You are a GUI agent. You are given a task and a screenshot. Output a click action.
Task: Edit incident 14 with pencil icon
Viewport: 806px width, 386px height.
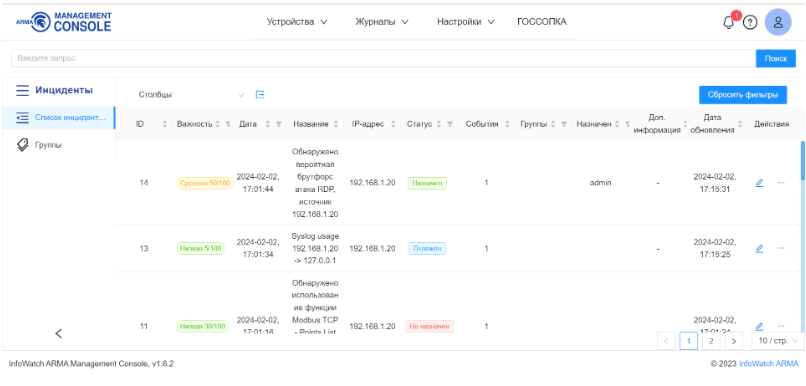759,182
